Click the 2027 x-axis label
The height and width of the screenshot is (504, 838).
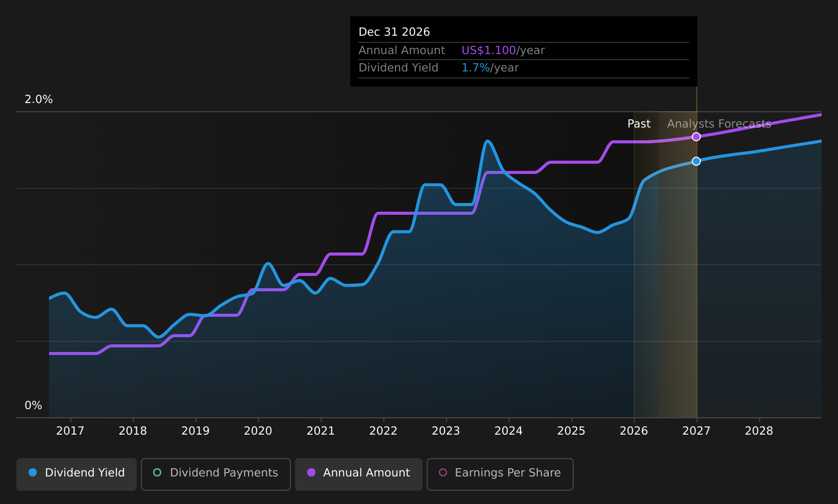[697, 431]
